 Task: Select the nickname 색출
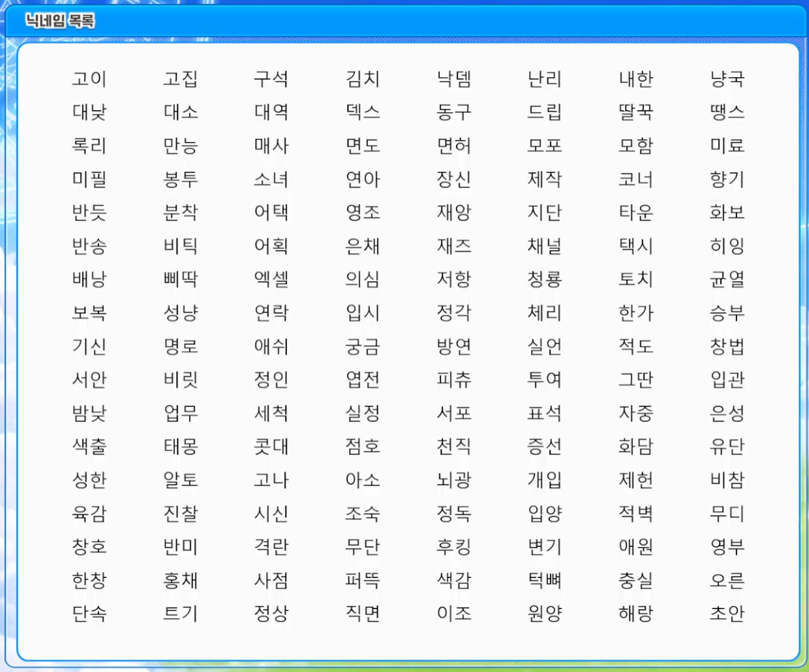pyautogui.click(x=89, y=446)
